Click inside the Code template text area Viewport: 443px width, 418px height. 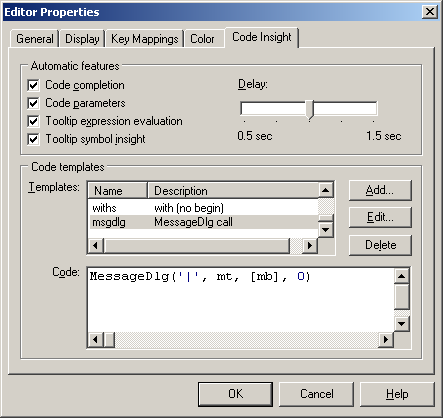(x=241, y=300)
